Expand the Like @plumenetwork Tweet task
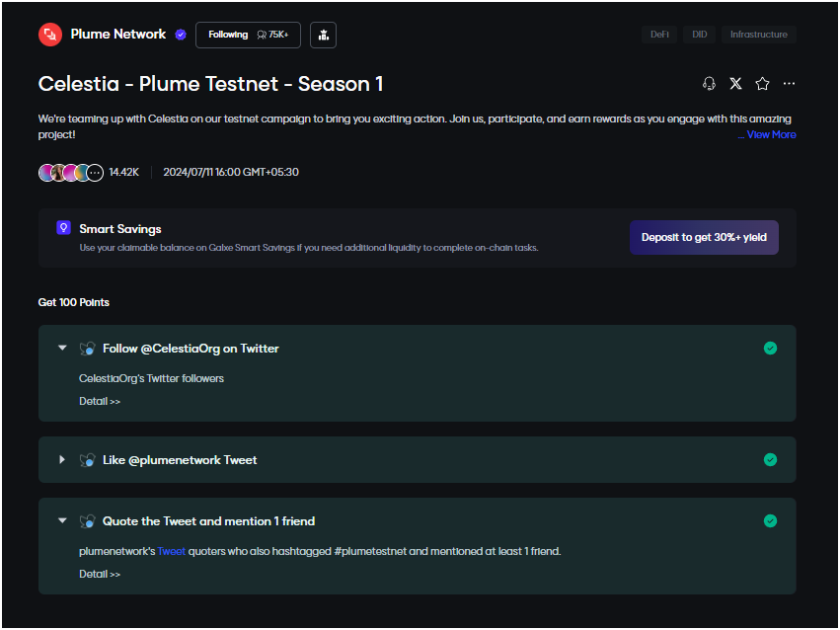840x630 pixels. (62, 459)
